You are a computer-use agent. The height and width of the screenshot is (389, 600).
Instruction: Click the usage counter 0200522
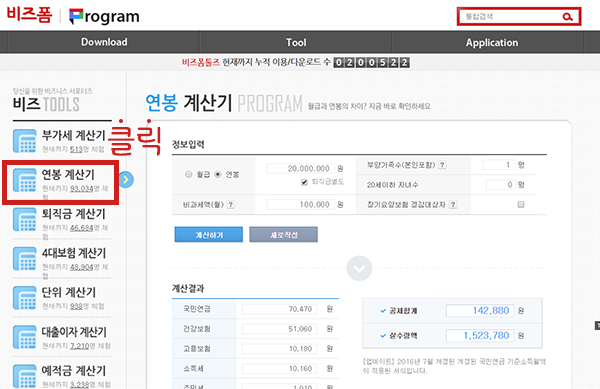click(372, 62)
